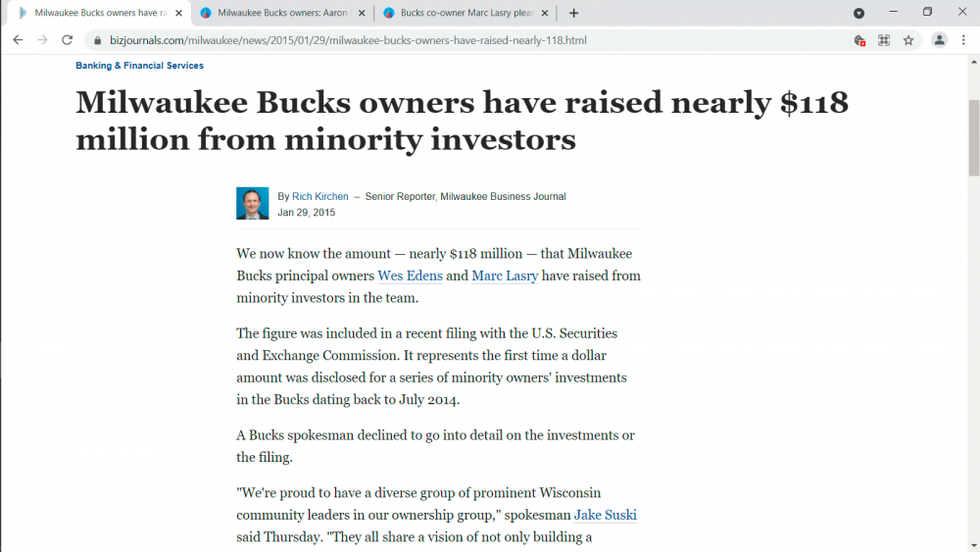Open a new tab with plus button

click(573, 13)
